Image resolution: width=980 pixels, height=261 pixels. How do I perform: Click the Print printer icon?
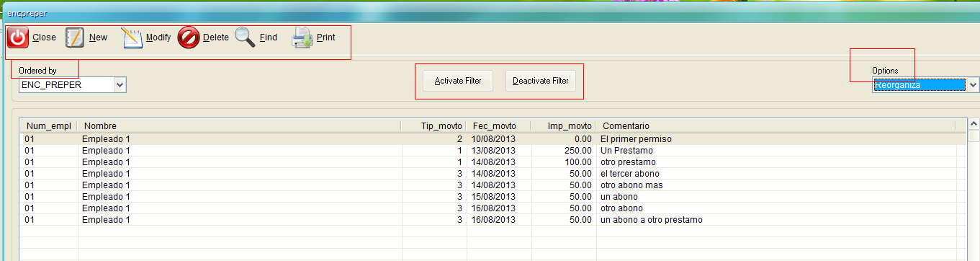click(302, 37)
